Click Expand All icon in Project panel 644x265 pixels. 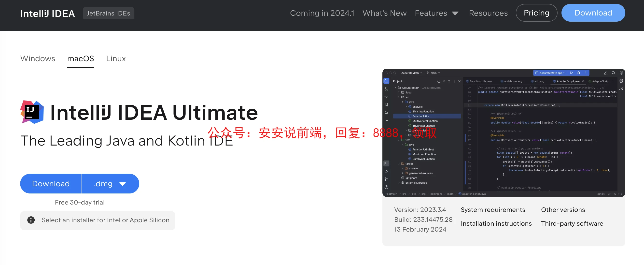(x=444, y=81)
